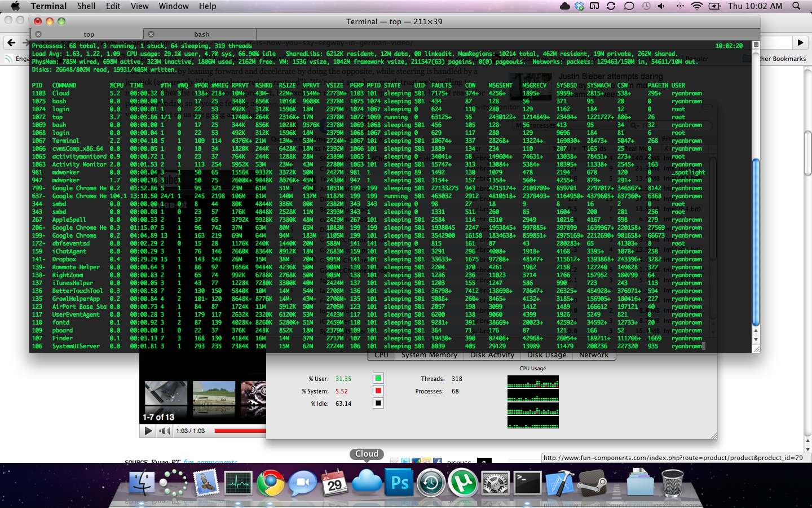Select CPU tab in Activity Monitor
The height and width of the screenshot is (508, 812).
(381, 355)
